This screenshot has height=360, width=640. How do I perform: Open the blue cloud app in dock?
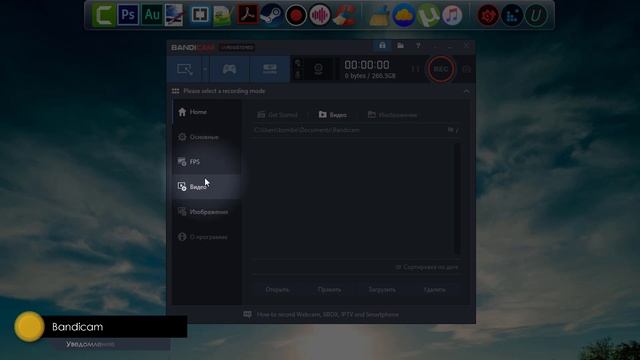click(x=404, y=15)
